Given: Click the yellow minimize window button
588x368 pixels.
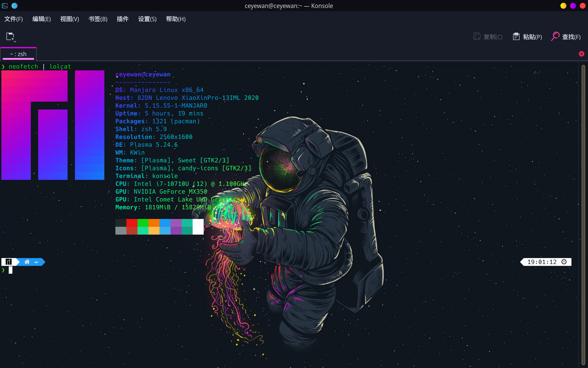Looking at the screenshot, I should pyautogui.click(x=563, y=6).
